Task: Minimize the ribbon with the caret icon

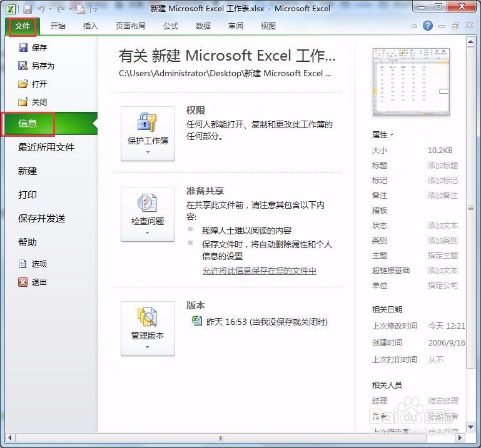Action: 414,26
